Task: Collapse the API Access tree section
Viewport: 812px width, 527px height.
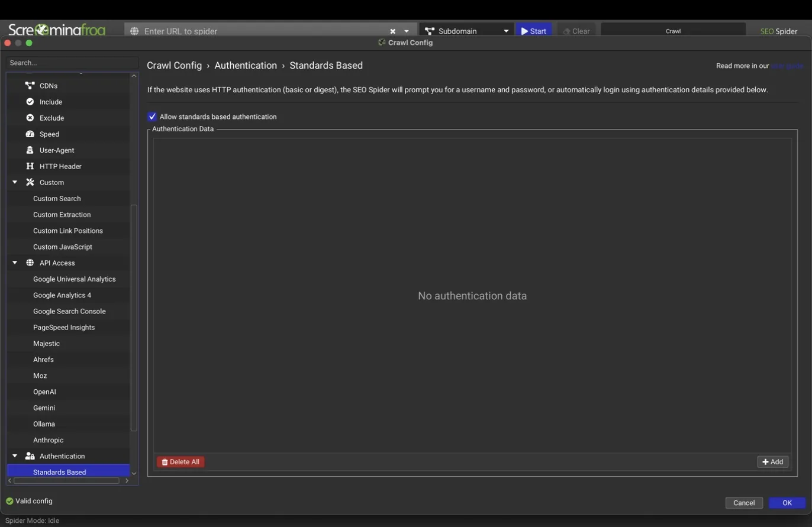Action: point(15,263)
